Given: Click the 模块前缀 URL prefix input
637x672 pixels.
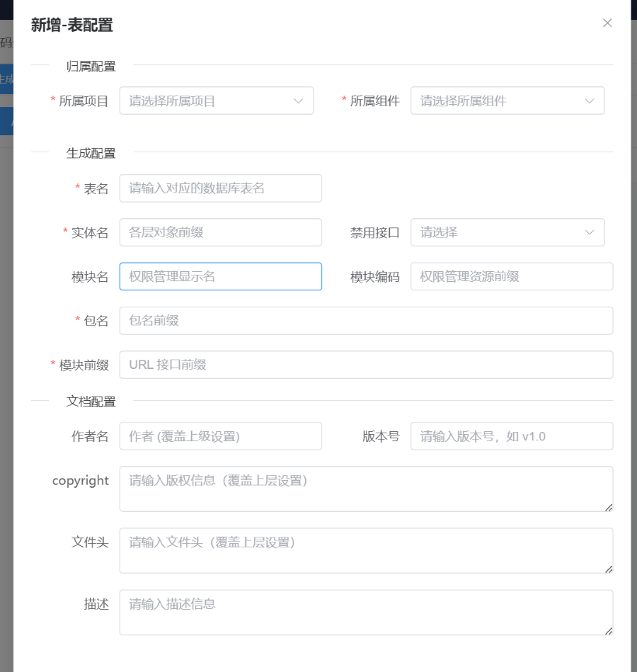Looking at the screenshot, I should pyautogui.click(x=365, y=365).
